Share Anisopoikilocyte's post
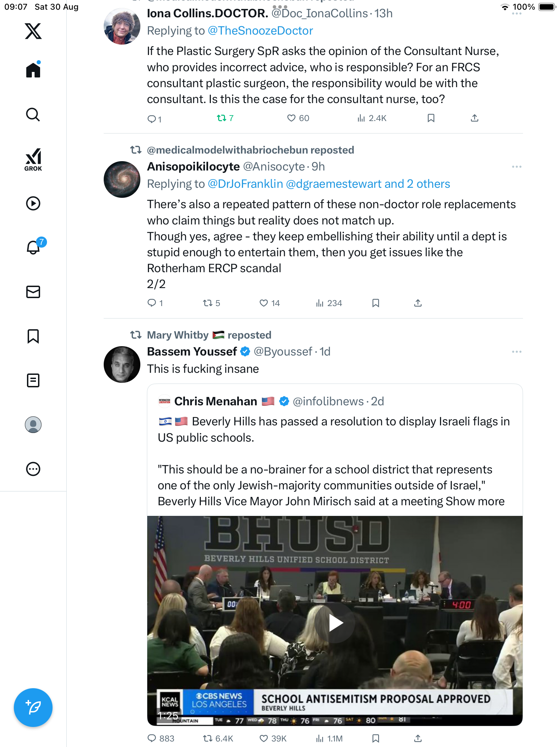 (x=418, y=303)
